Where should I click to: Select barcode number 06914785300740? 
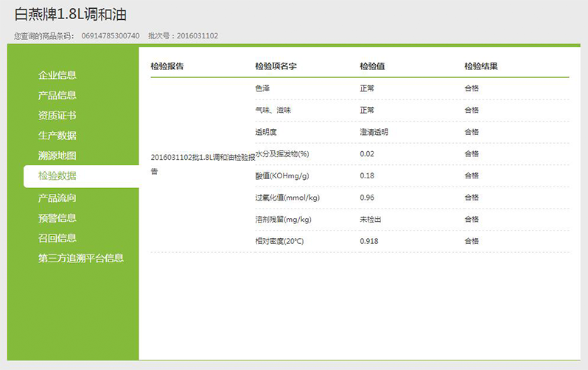tap(111, 36)
